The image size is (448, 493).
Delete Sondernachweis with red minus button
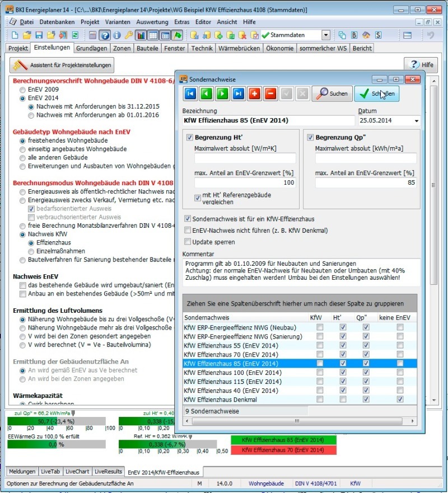(270, 93)
